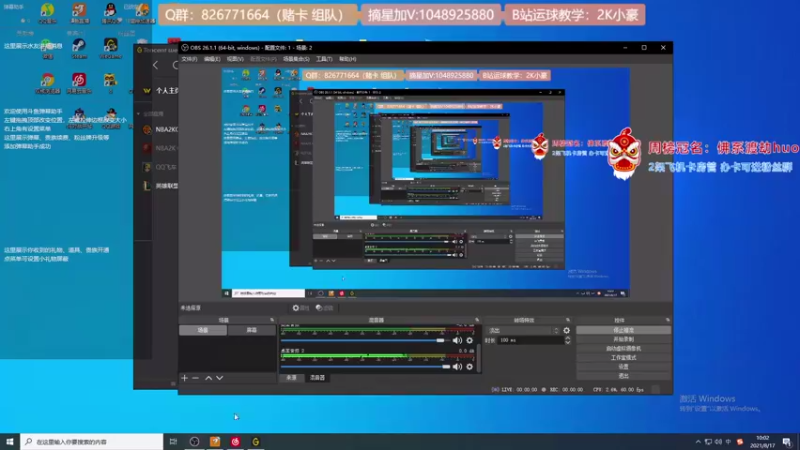Enable 工作室模式 studio mode

click(x=623, y=358)
